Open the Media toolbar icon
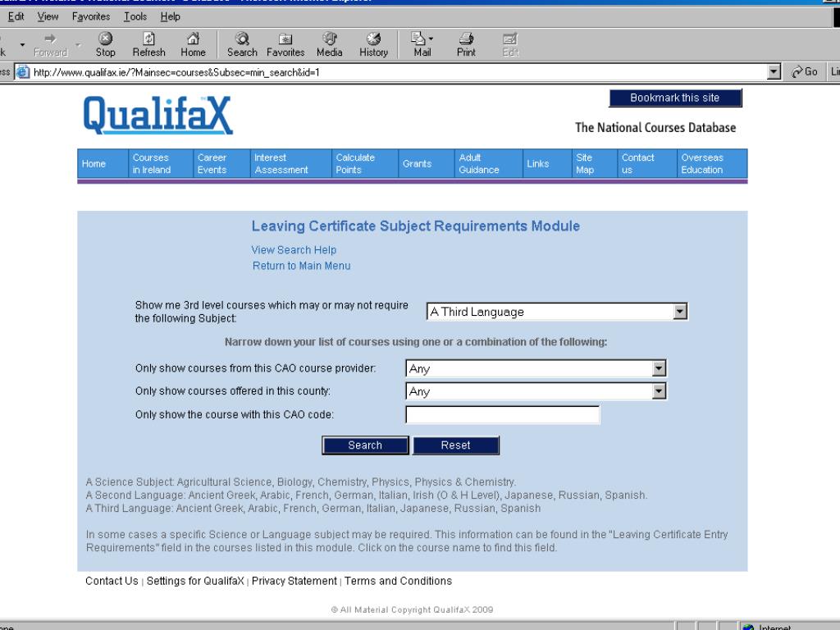Viewport: 840px width, 630px height. [x=330, y=44]
